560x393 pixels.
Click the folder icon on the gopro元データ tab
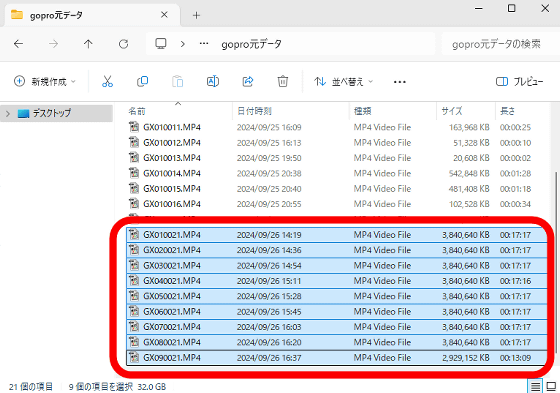(x=17, y=15)
